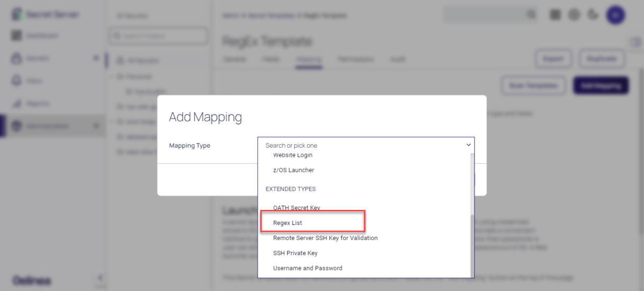Toggle the dark mode moon icon

(593, 14)
